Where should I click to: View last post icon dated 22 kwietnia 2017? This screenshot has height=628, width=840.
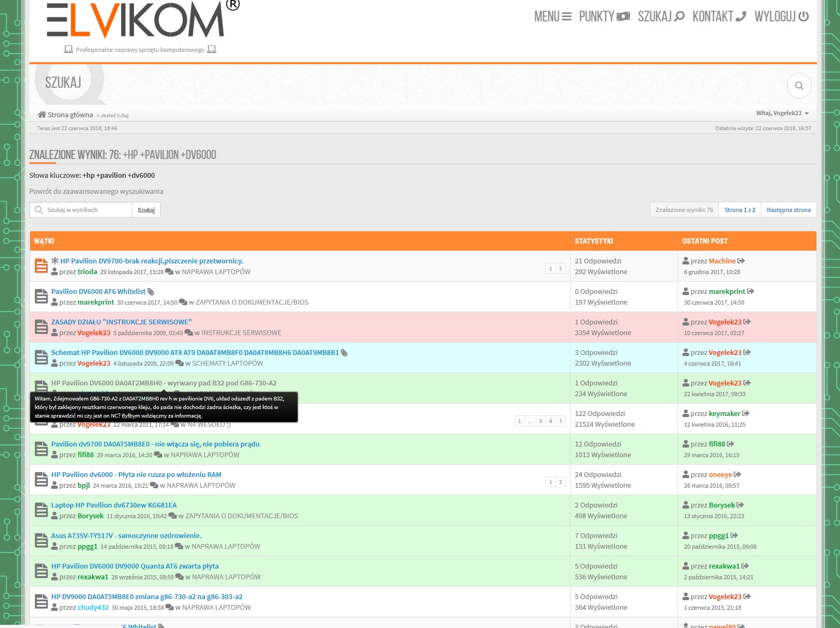click(x=747, y=383)
